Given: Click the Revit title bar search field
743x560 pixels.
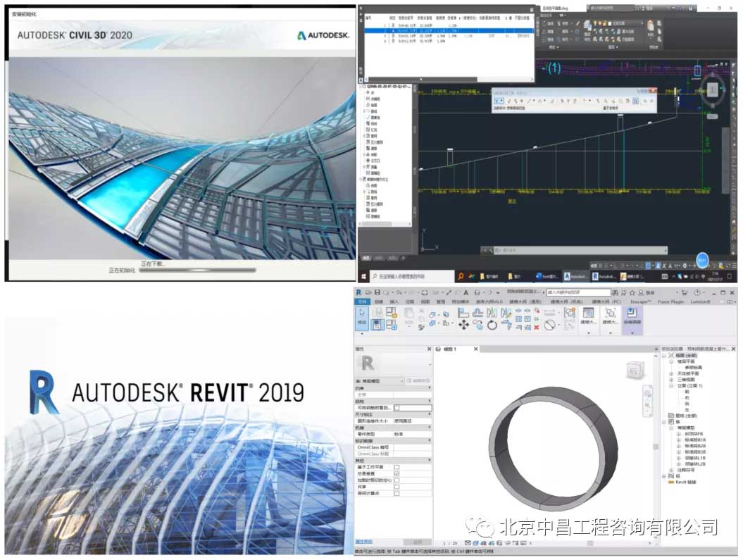Looking at the screenshot, I should (x=579, y=293).
